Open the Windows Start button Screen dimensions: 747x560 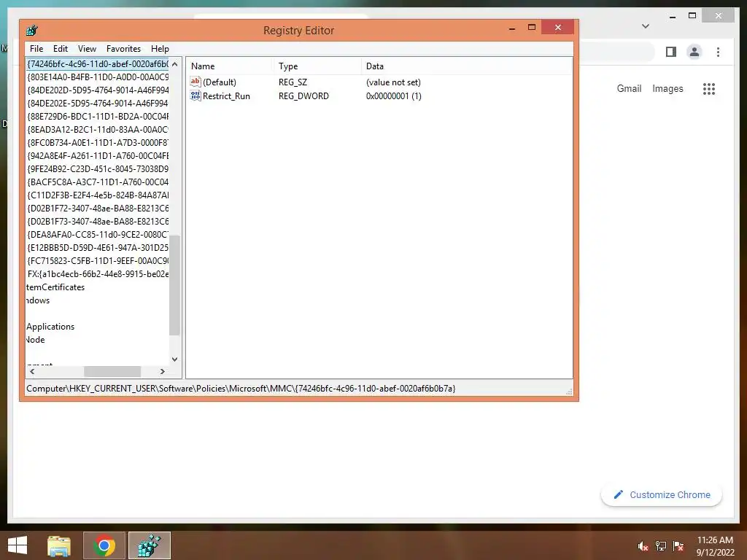pos(18,545)
